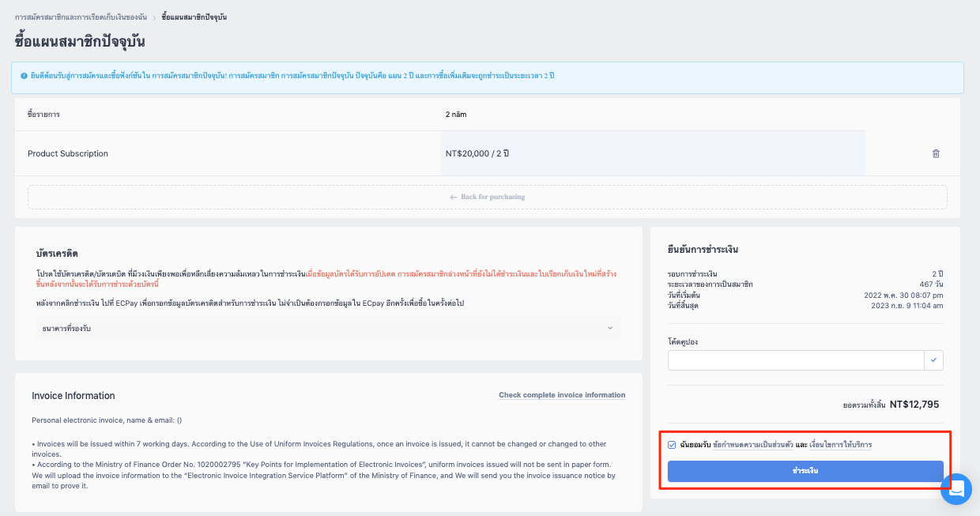Click the breadcrumb separator chevron
Image resolution: width=980 pixels, height=516 pixels.
point(154,17)
